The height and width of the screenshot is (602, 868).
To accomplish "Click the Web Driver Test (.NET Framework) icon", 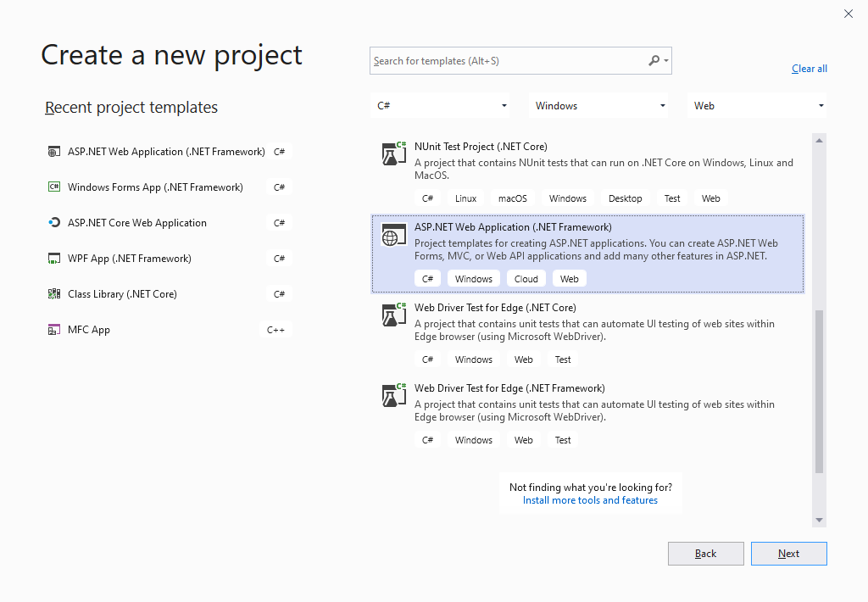I will [x=393, y=395].
